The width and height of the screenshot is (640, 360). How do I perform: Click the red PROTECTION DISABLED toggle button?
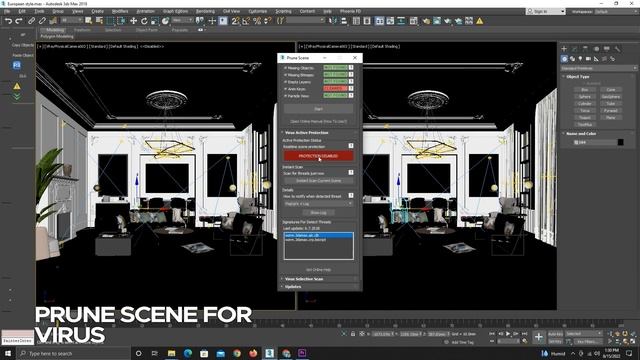318,156
